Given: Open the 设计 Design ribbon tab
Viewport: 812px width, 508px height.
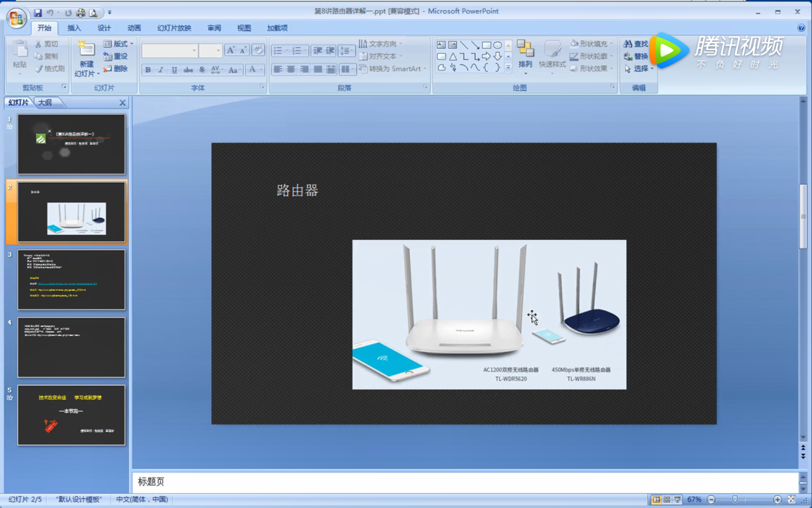Looking at the screenshot, I should [x=104, y=28].
